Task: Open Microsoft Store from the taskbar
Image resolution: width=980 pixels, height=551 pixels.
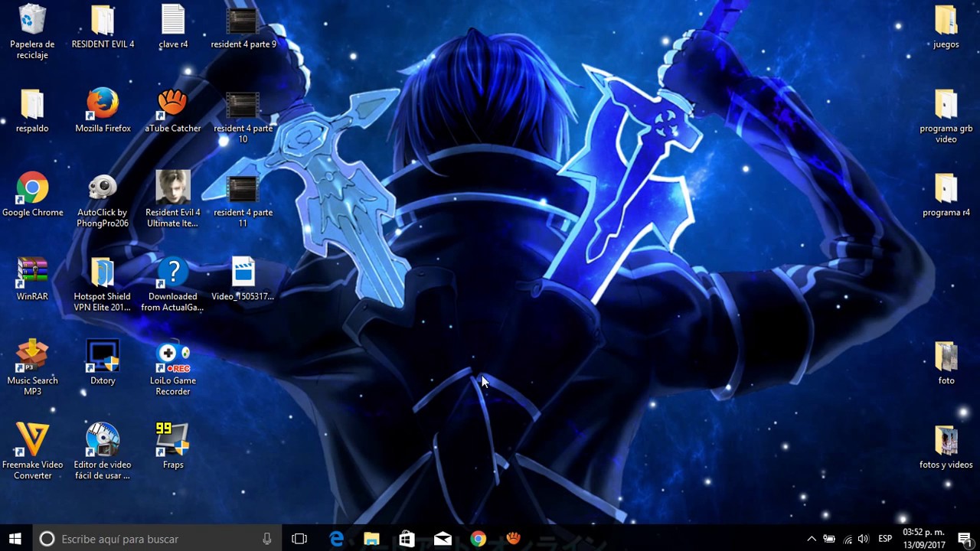Action: (x=407, y=539)
